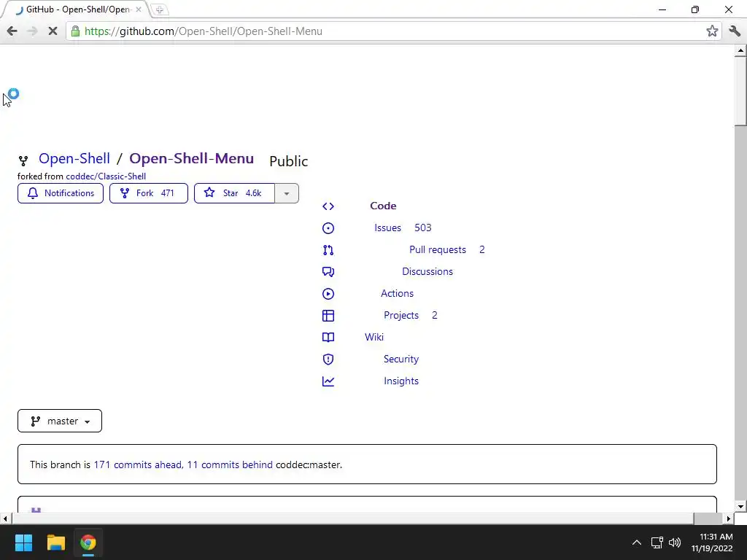Click the Wiki book icon
This screenshot has width=747, height=560.
328,338
